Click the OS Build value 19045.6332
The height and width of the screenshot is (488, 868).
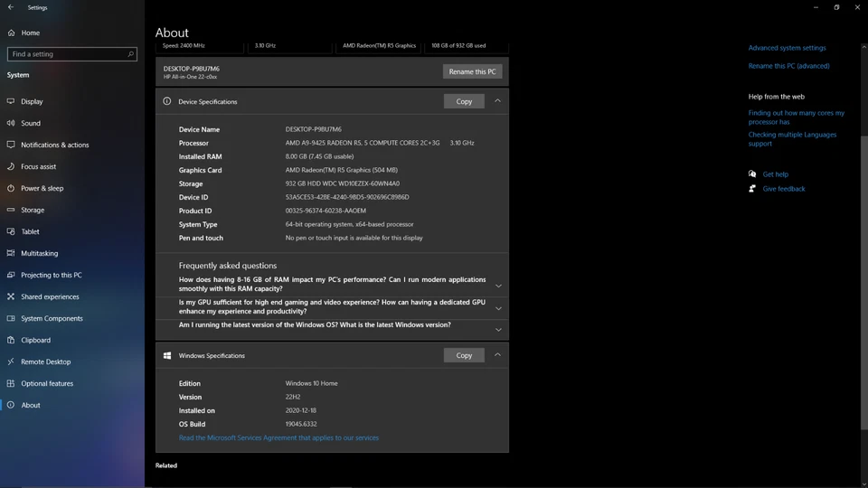point(300,424)
